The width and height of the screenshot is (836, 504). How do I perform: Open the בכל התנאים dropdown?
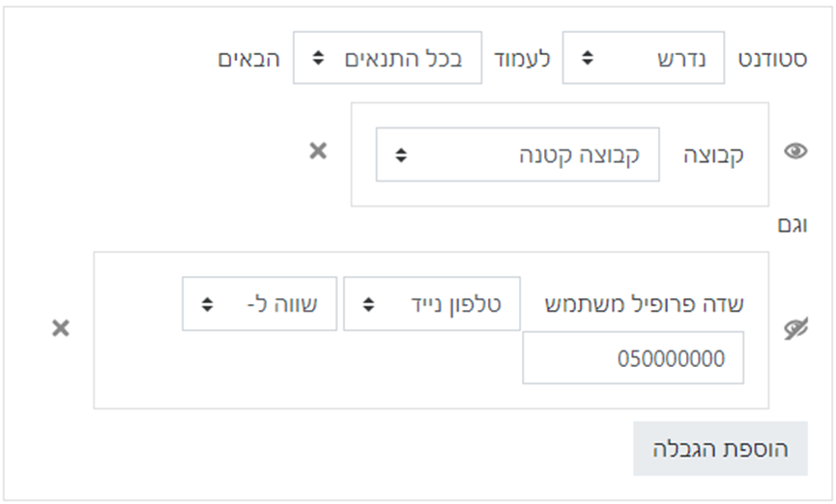tap(388, 57)
